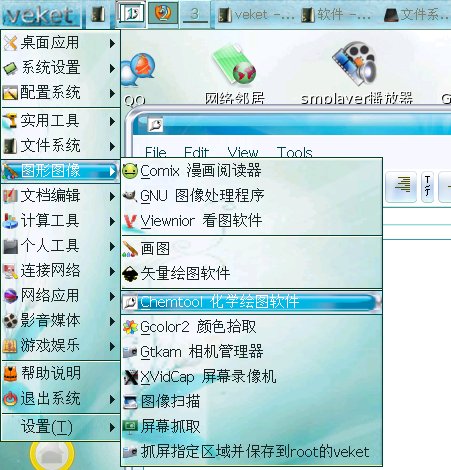
Task: Click the Chemtool window title bar icon
Action: tap(155, 125)
